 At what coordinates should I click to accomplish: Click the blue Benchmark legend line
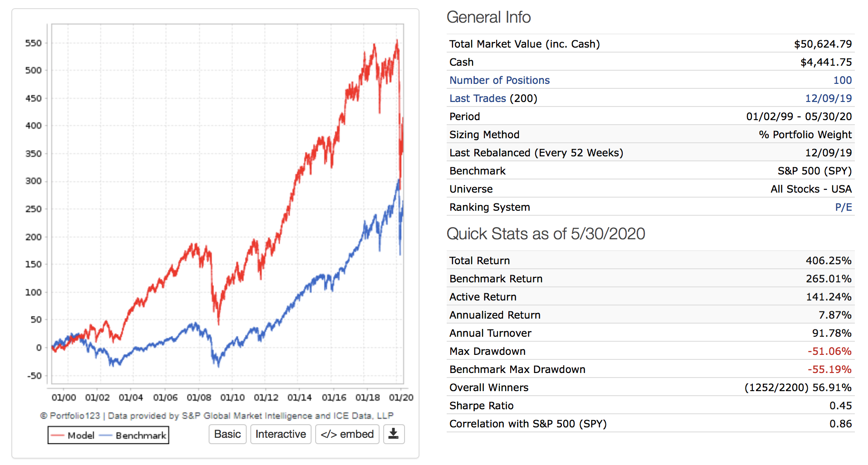(x=106, y=436)
